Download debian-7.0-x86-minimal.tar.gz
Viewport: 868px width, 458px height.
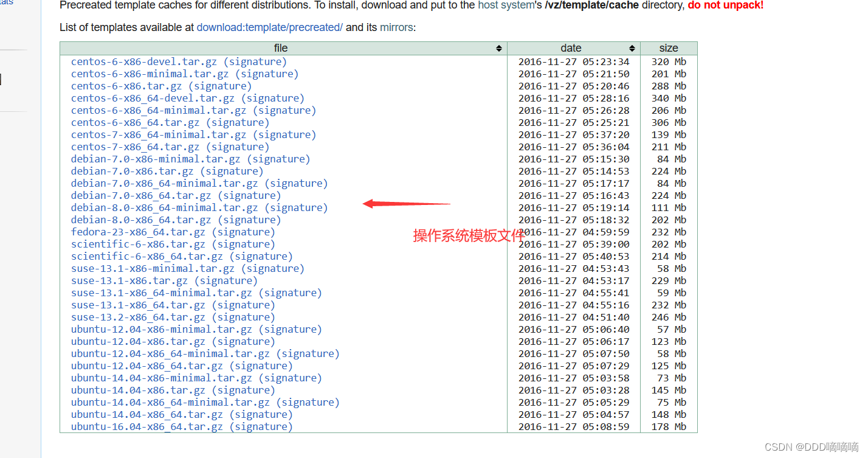(x=156, y=159)
